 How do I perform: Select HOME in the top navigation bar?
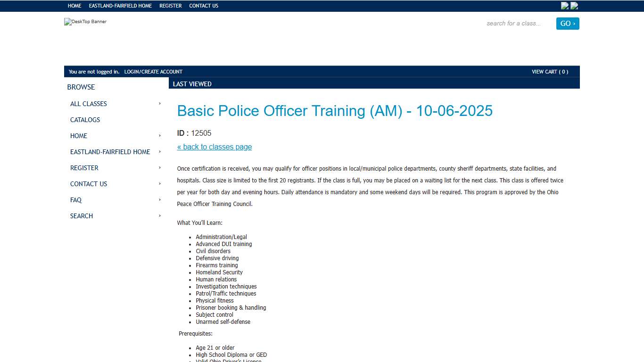pos(74,6)
